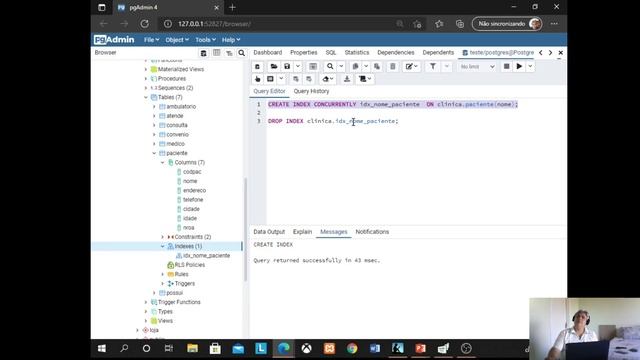Explain query icon in second toolbar row

point(270,79)
